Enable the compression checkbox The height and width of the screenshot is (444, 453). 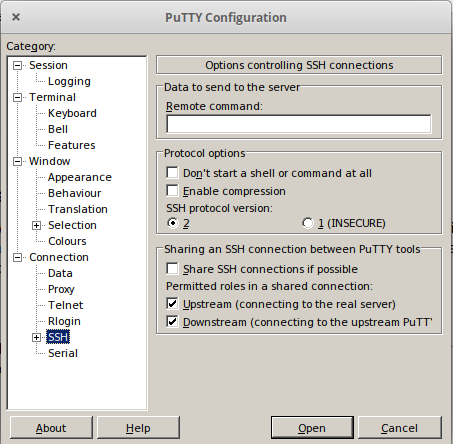pos(172,191)
